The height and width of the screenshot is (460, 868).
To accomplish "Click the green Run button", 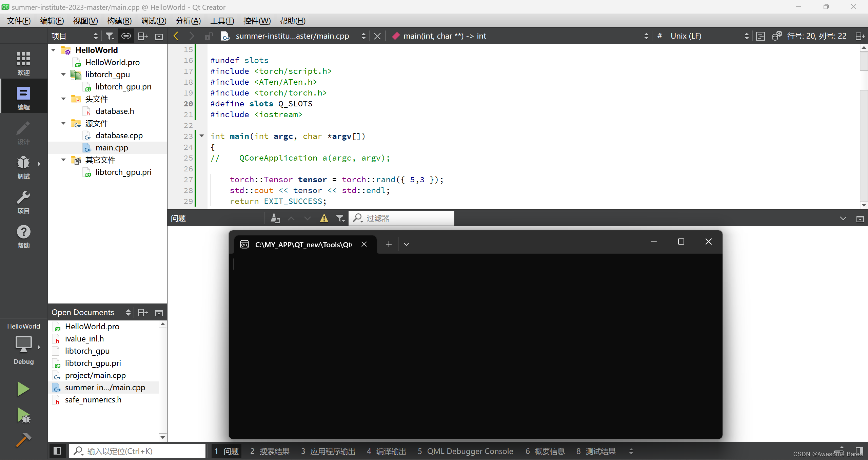I will point(23,389).
